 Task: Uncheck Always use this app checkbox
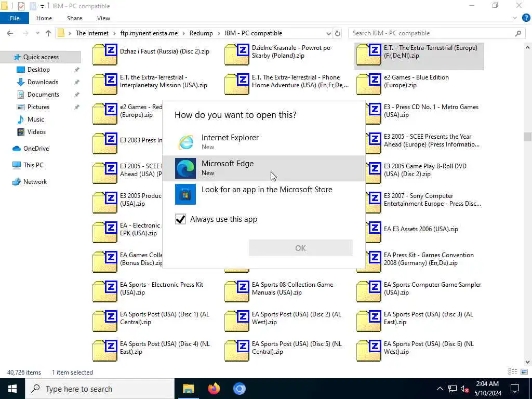tap(180, 219)
